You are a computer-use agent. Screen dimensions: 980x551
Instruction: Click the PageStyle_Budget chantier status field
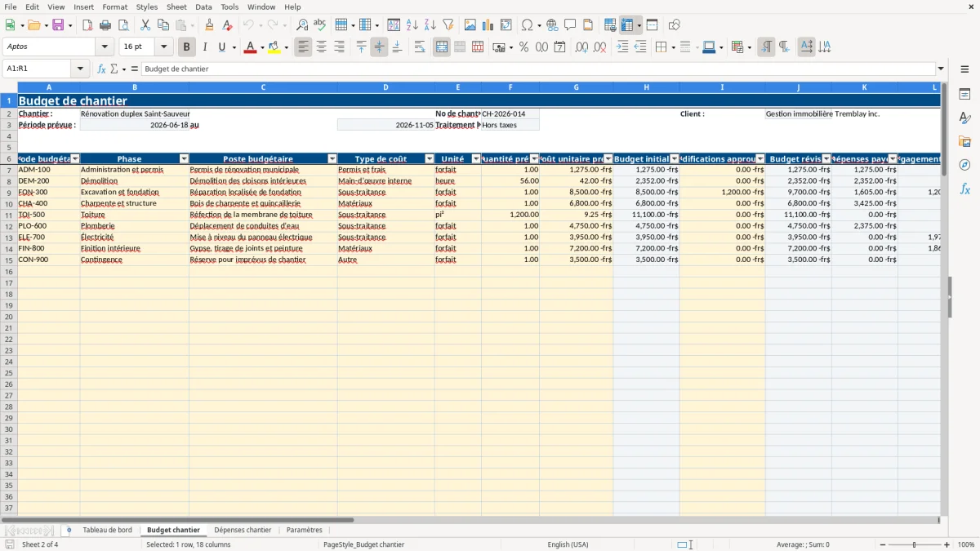click(x=364, y=544)
